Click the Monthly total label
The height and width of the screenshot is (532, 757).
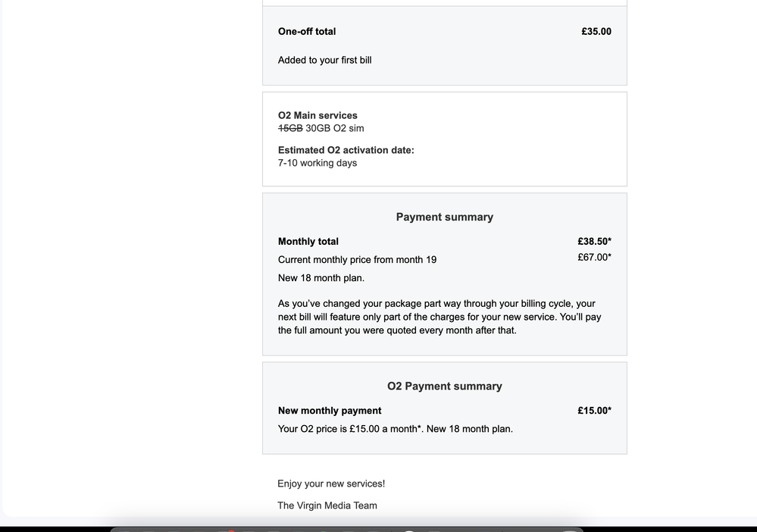click(x=308, y=242)
